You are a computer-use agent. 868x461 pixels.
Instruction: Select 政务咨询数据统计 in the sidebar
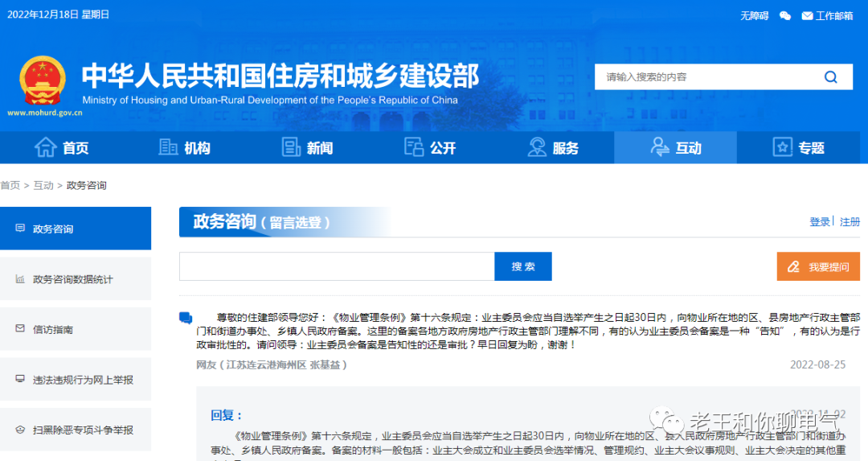tap(76, 278)
